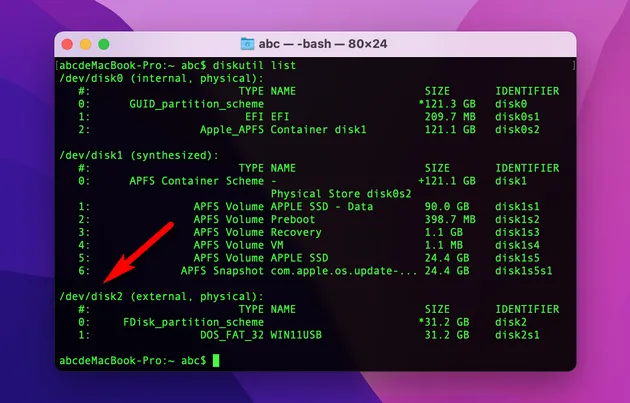The height and width of the screenshot is (403, 630).
Task: Click the '/dev/disk2 (external, physical):' line
Action: (x=162, y=297)
